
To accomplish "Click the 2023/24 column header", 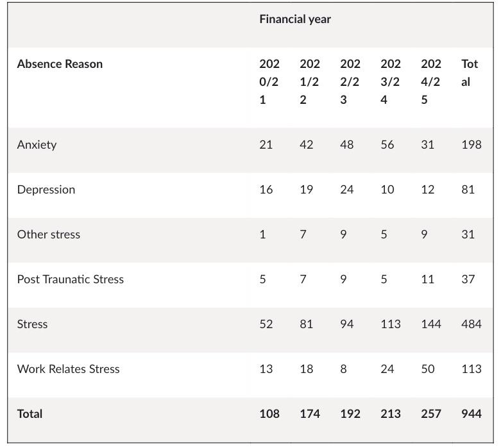I will 391,82.
